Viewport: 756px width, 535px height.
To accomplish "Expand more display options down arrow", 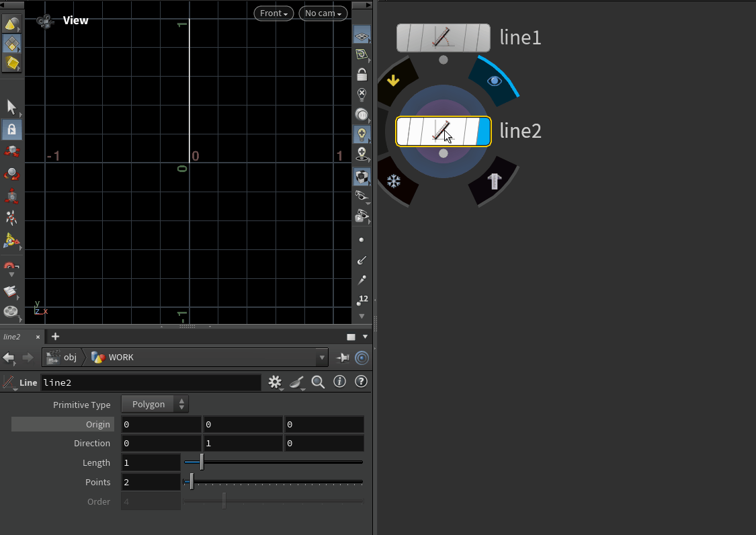I will tap(362, 317).
